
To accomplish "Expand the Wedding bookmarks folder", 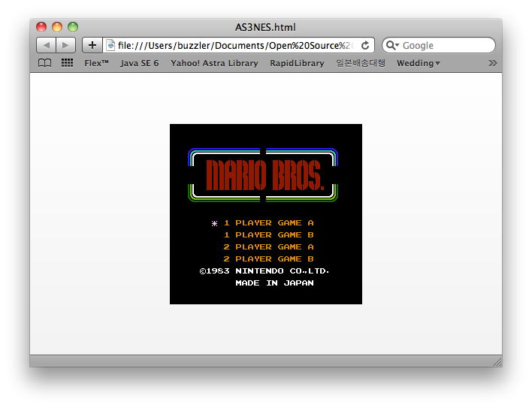I will coord(419,63).
